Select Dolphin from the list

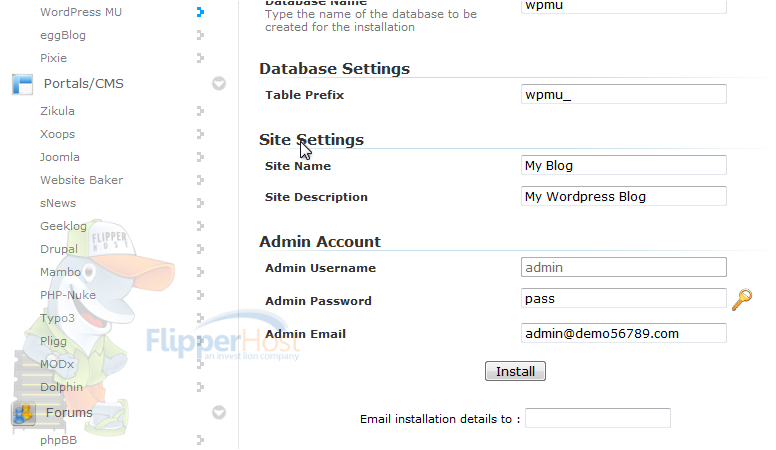coord(61,387)
